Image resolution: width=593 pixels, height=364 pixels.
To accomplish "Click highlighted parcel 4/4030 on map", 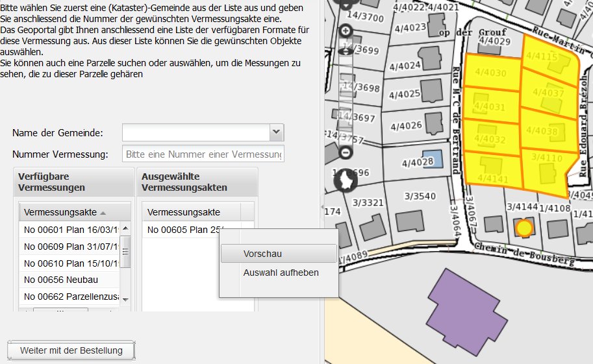I will [492, 72].
